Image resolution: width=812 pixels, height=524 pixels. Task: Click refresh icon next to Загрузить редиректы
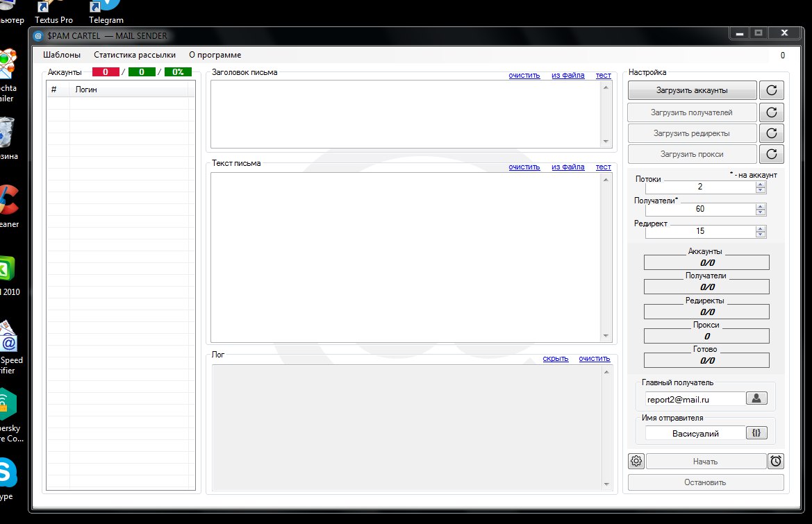coord(771,133)
